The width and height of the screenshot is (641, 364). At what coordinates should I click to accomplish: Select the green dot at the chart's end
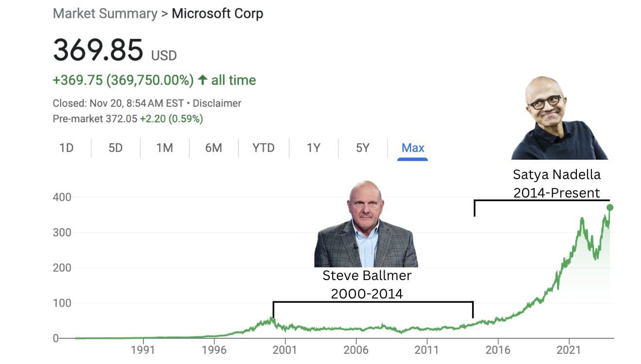pyautogui.click(x=610, y=206)
